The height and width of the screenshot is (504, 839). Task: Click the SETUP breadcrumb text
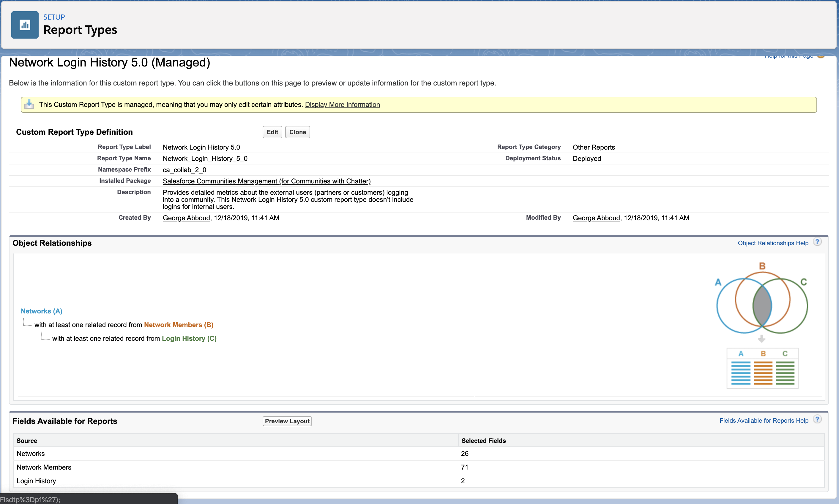click(54, 17)
